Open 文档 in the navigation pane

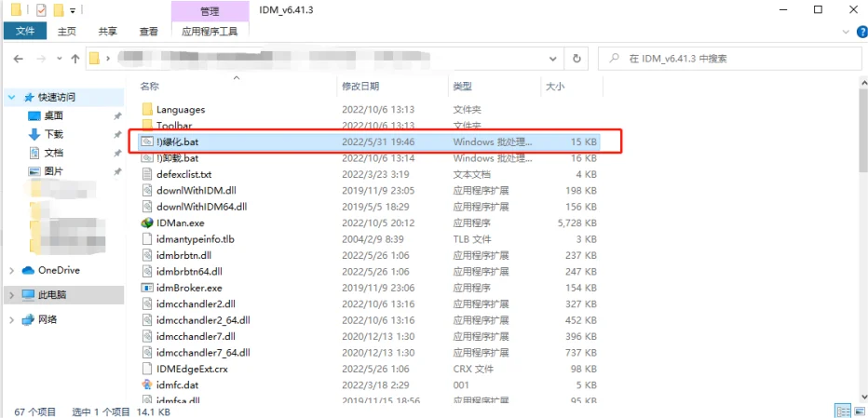click(54, 153)
